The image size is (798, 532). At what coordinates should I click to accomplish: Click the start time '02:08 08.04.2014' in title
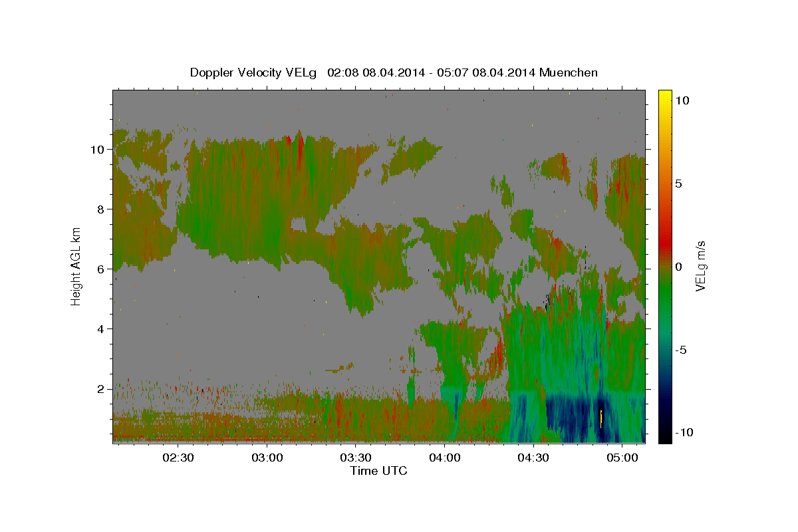tap(374, 72)
